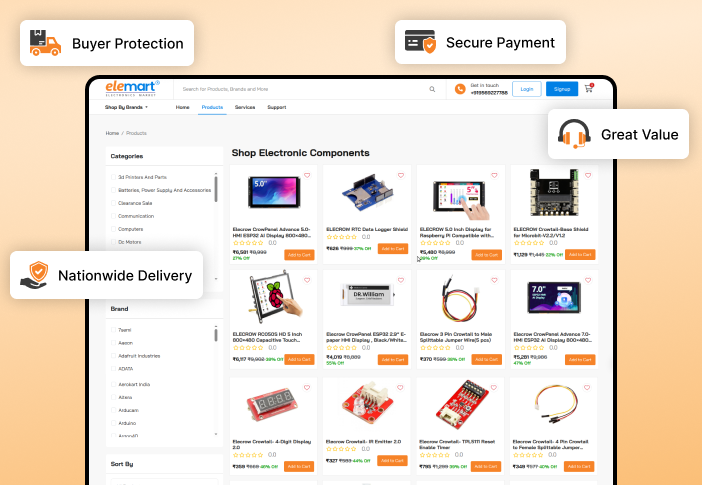Click the elemart logo
The height and width of the screenshot is (485, 702).
[x=132, y=88]
